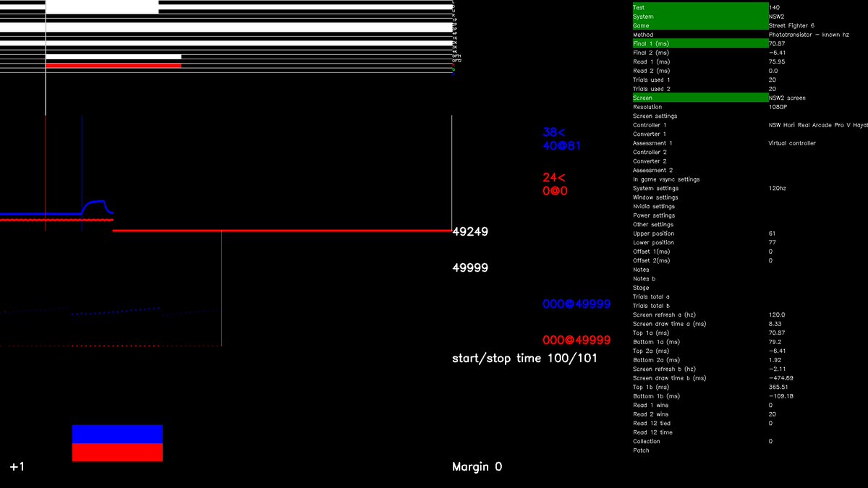This screenshot has height=488, width=868.
Task: Click the Resolution row label
Action: pyautogui.click(x=647, y=107)
